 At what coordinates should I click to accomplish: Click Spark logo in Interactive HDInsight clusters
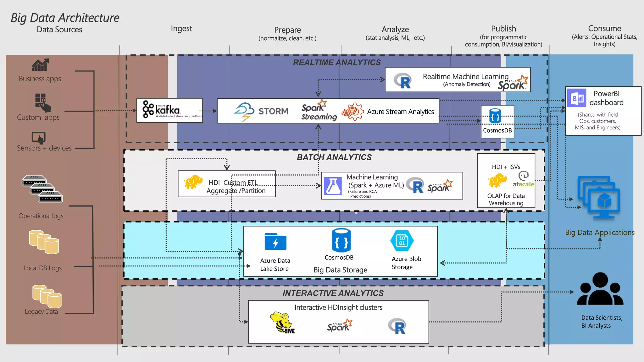click(340, 325)
